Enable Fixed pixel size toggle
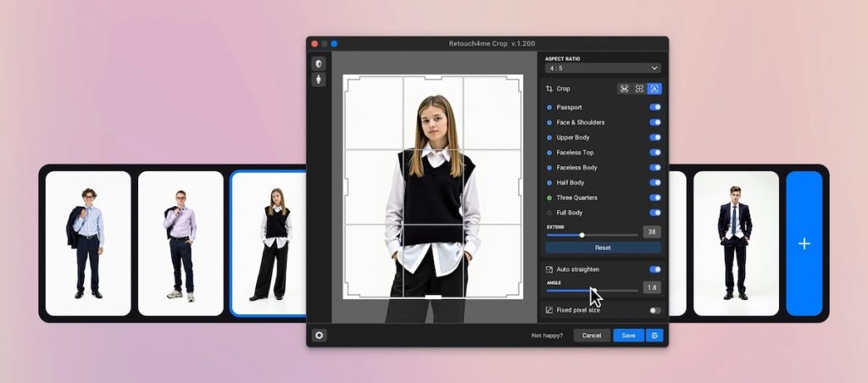 (655, 310)
